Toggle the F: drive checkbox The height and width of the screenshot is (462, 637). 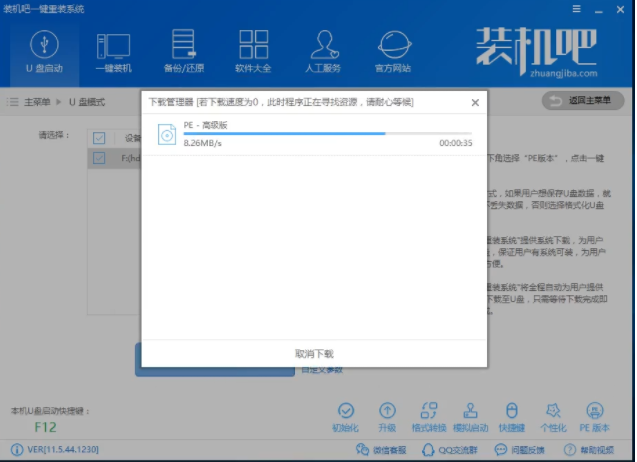[x=99, y=158]
